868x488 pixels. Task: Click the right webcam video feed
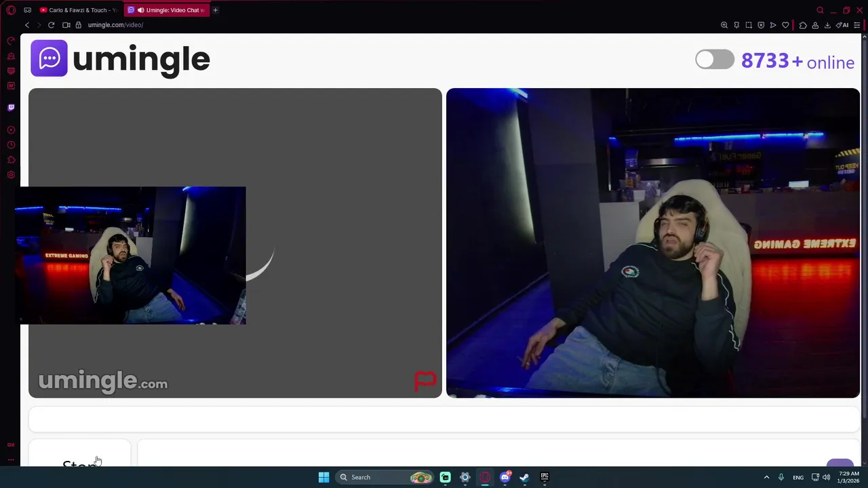click(x=653, y=243)
